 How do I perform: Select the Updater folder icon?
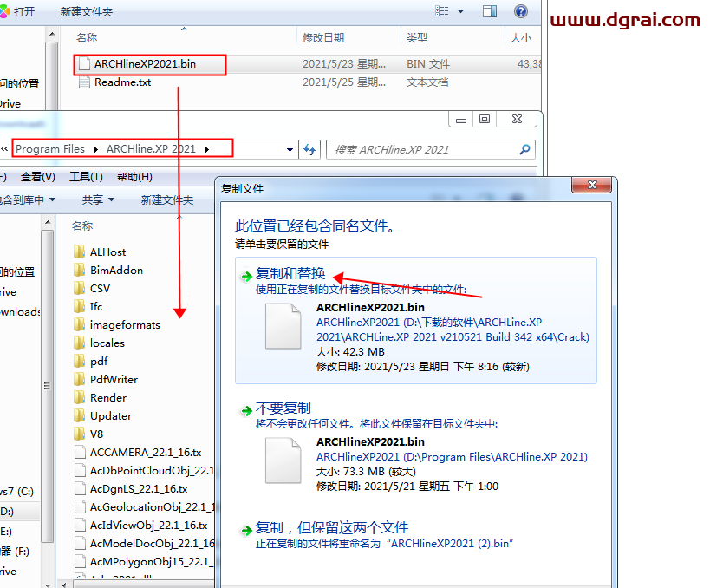tap(79, 415)
